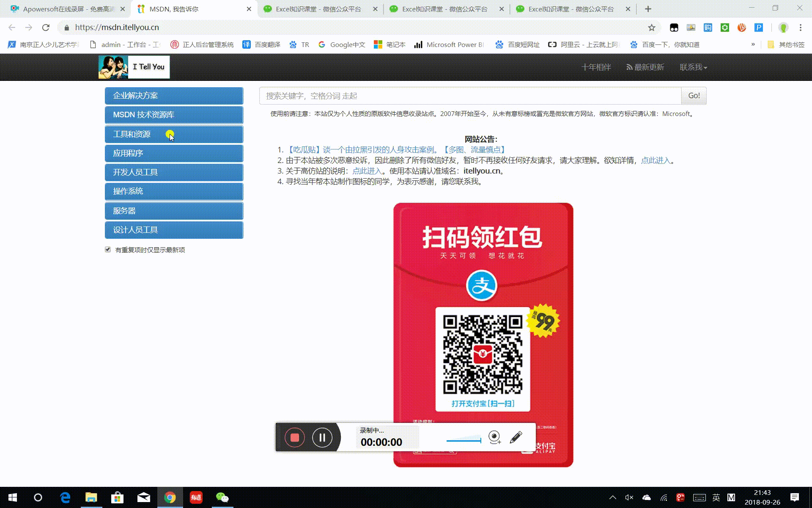The height and width of the screenshot is (508, 812).
Task: Open WeChat from the taskbar
Action: (222, 497)
